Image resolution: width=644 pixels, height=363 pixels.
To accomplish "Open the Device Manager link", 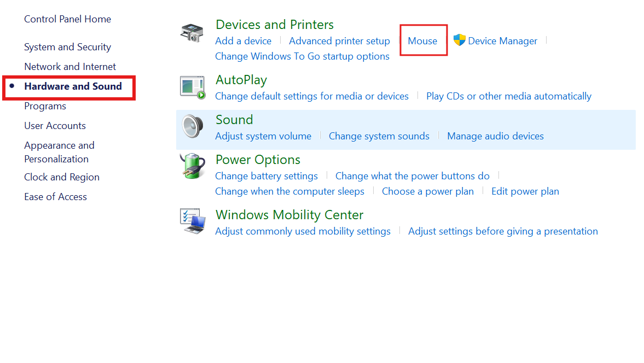I will point(502,41).
